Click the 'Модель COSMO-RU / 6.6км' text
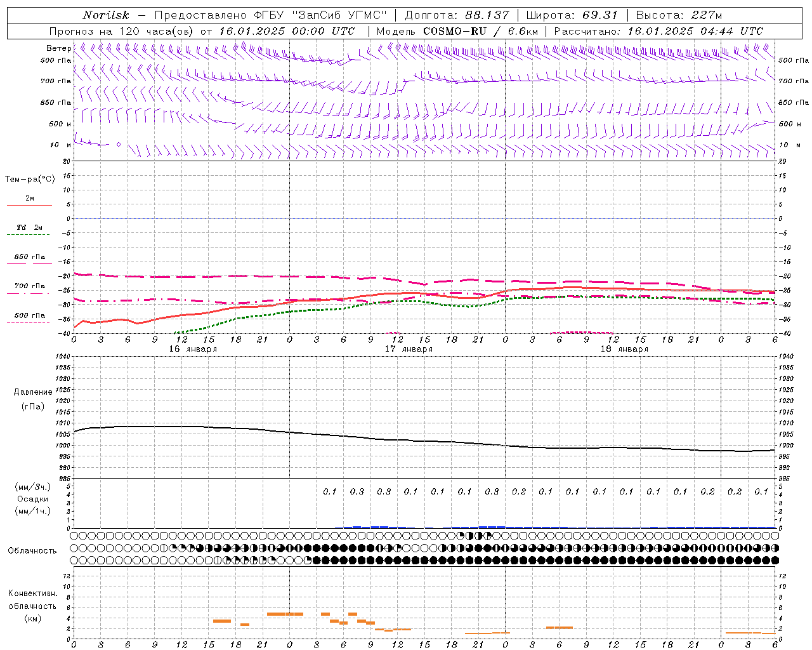 click(457, 31)
